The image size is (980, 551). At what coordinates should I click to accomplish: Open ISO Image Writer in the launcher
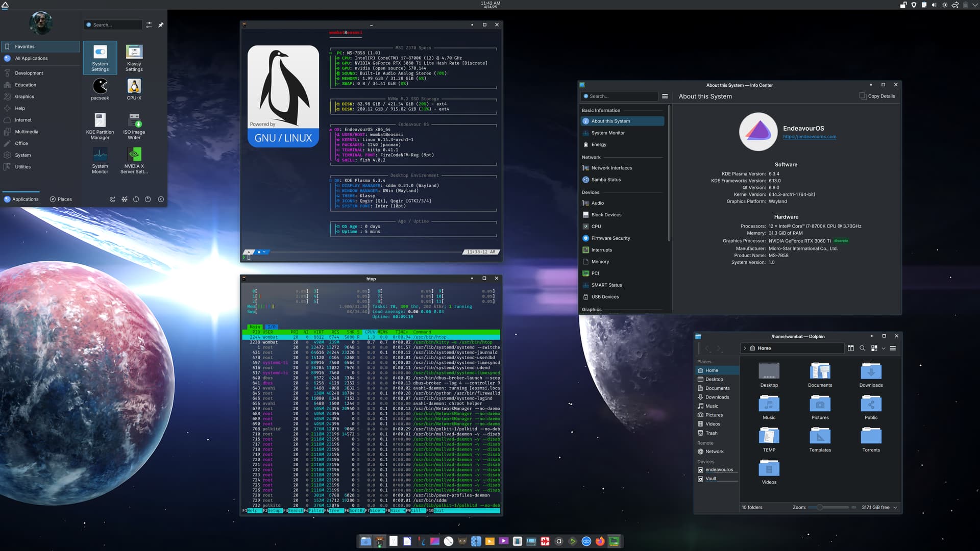[x=134, y=126]
